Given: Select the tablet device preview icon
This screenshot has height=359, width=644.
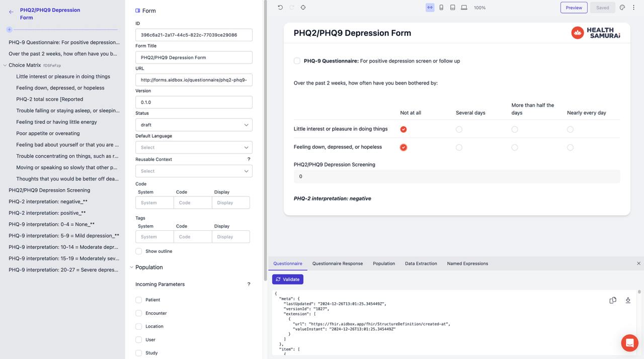Looking at the screenshot, I should pyautogui.click(x=453, y=8).
